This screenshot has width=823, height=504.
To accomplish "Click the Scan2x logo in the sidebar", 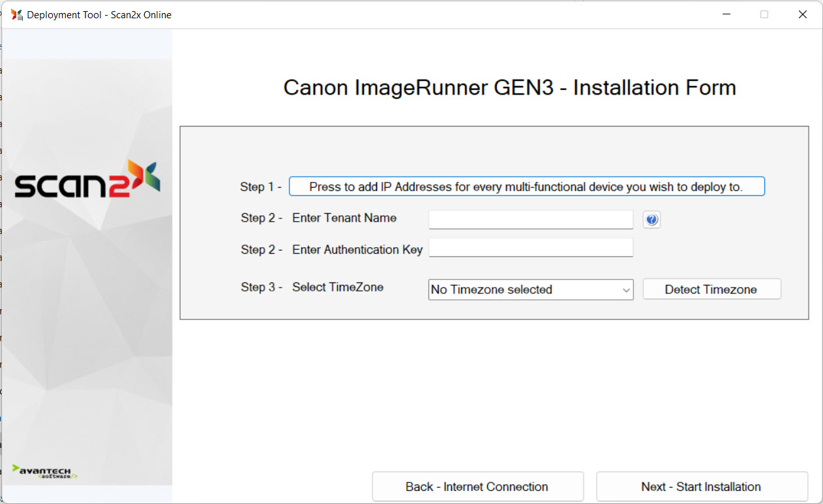I will [x=87, y=179].
